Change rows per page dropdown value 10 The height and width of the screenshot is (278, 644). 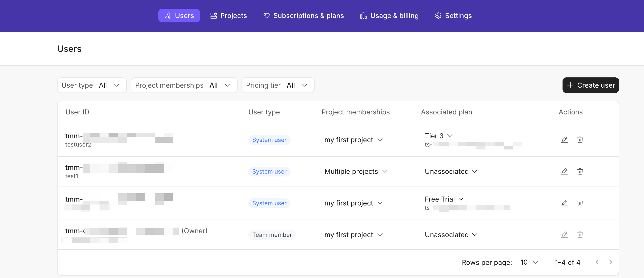point(529,262)
